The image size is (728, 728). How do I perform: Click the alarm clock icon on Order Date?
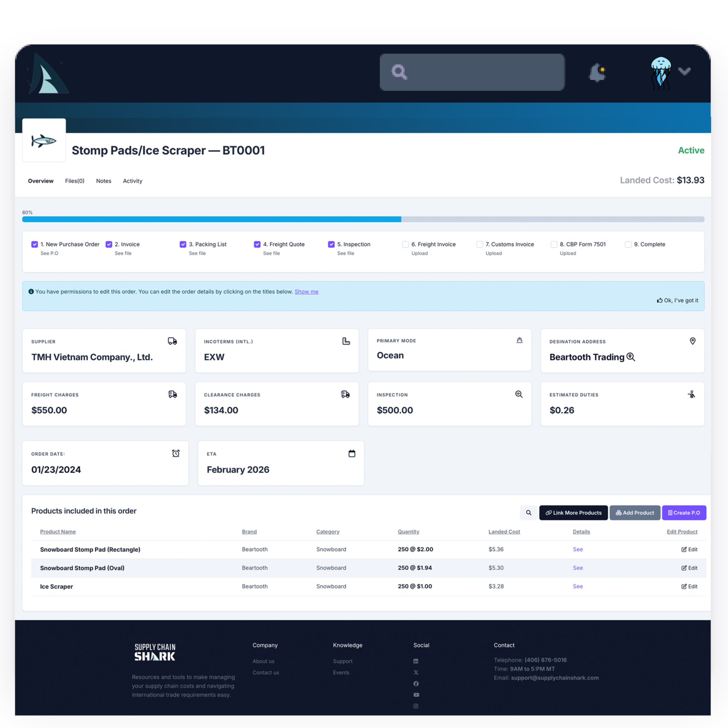click(x=176, y=453)
